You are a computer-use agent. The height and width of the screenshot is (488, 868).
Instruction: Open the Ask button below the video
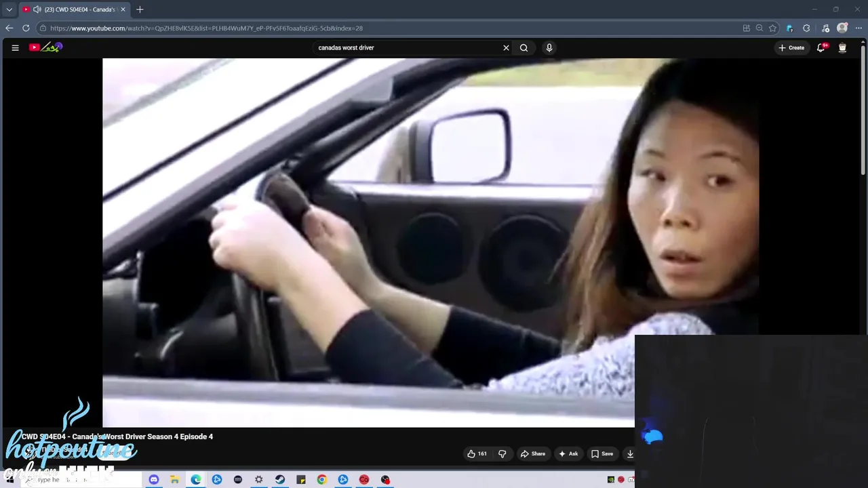click(568, 454)
